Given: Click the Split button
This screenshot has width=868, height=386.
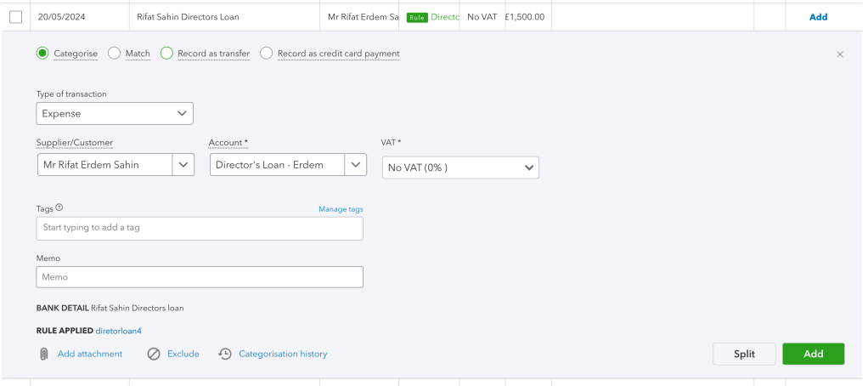Looking at the screenshot, I should [x=744, y=354].
